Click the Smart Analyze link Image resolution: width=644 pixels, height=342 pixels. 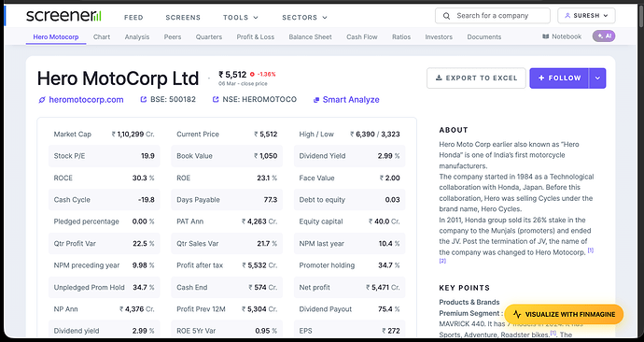pyautogui.click(x=351, y=100)
